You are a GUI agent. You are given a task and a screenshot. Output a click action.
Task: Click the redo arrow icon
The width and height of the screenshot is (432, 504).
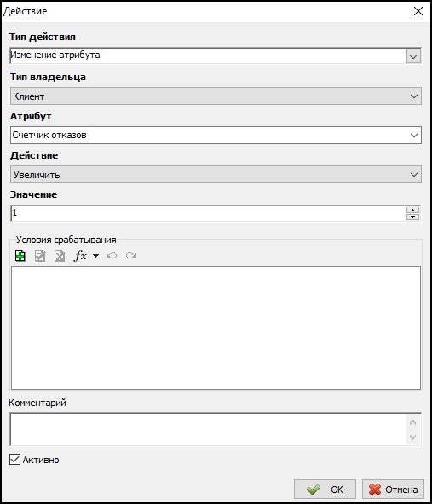131,256
